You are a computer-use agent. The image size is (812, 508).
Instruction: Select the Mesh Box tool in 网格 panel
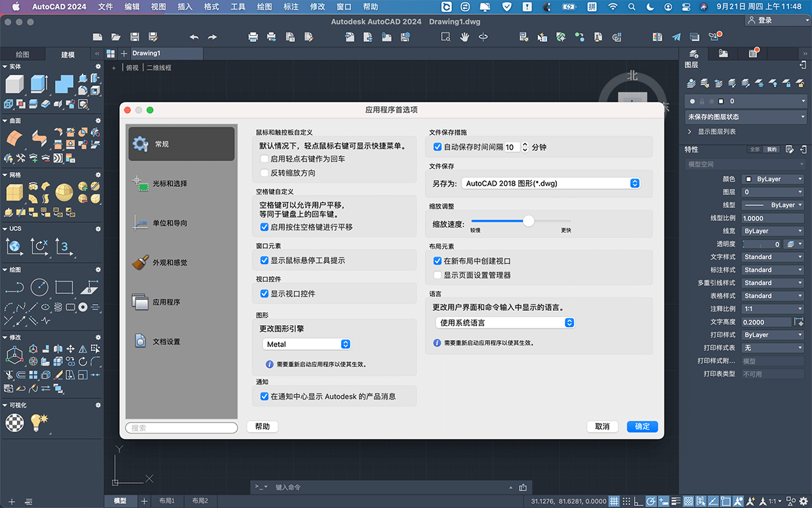pos(14,192)
